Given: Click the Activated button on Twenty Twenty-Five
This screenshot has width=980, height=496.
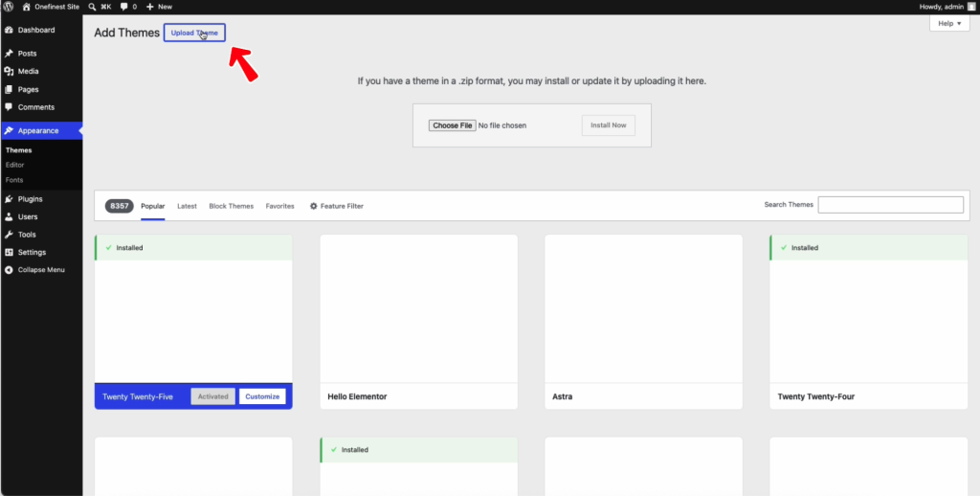Looking at the screenshot, I should (213, 396).
